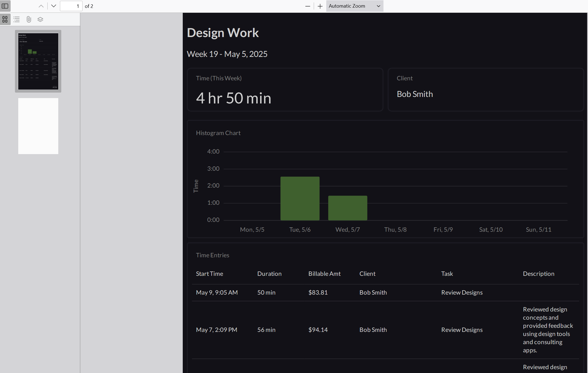The image size is (588, 373).
Task: Click the Tue, 5/6 histogram bar
Action: pos(300,198)
